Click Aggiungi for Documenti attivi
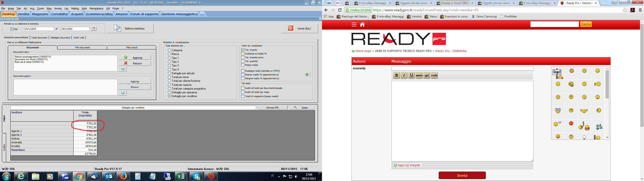 135,58
